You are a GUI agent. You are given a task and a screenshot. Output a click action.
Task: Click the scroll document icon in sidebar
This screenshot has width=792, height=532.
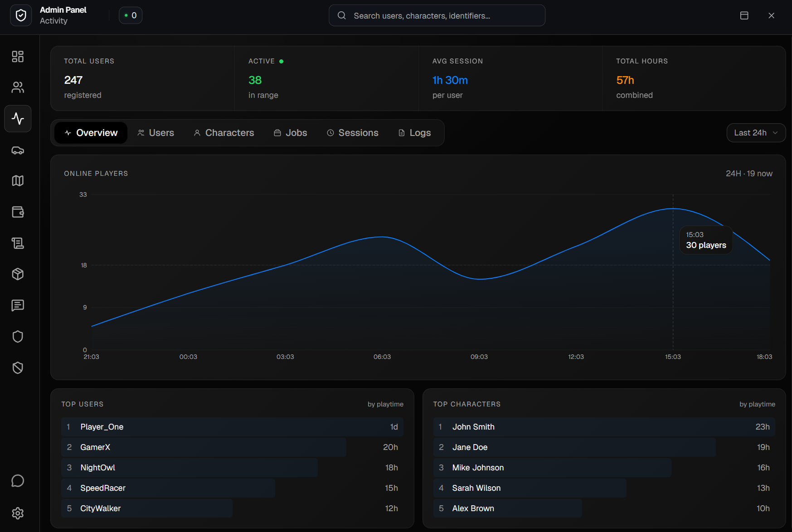coord(18,243)
